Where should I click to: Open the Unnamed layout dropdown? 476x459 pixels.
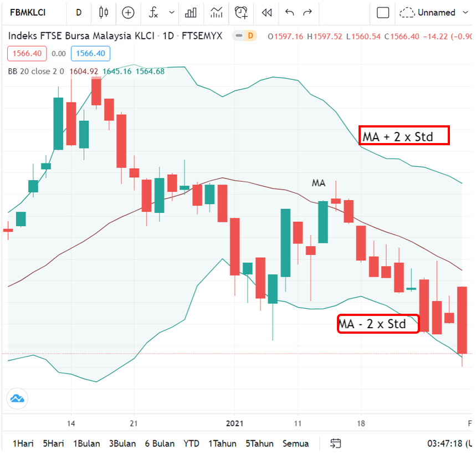click(435, 12)
